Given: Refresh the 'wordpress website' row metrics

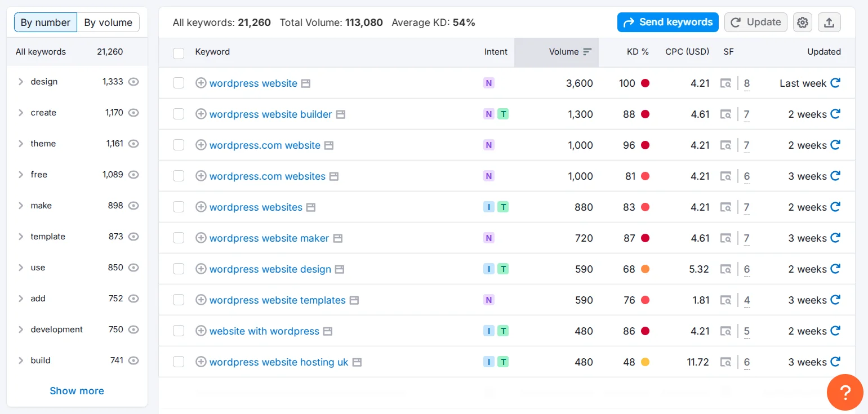Looking at the screenshot, I should tap(835, 83).
